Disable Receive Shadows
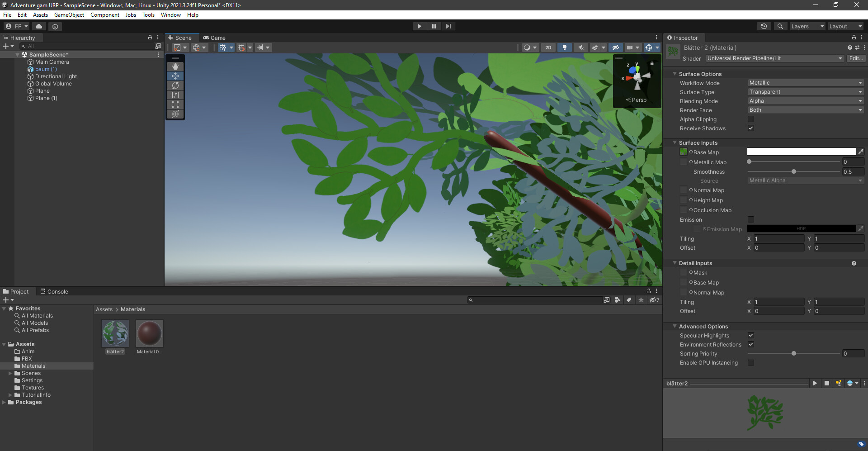Screen dimensions: 868x451 point(751,128)
